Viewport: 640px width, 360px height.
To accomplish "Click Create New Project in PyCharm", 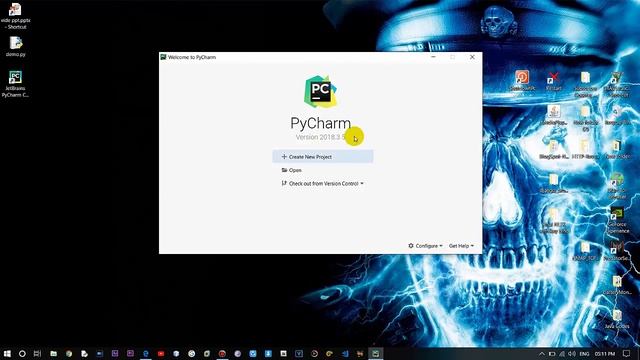I will tap(322, 157).
